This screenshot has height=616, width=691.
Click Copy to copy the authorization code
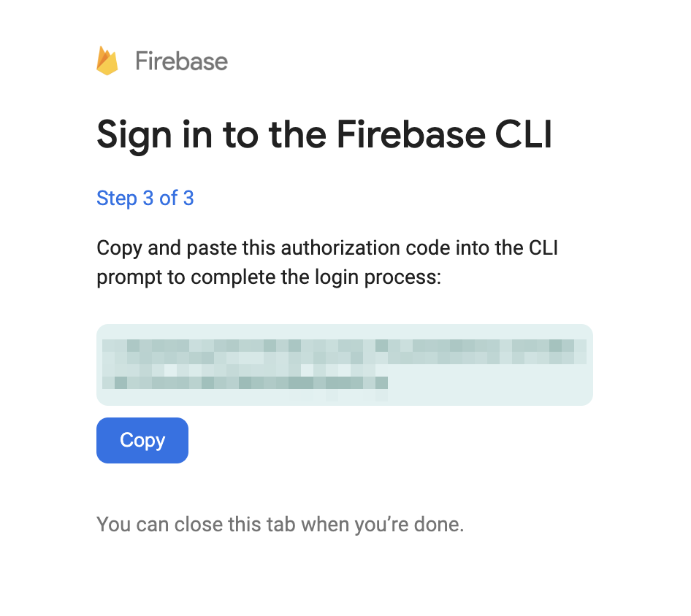142,440
